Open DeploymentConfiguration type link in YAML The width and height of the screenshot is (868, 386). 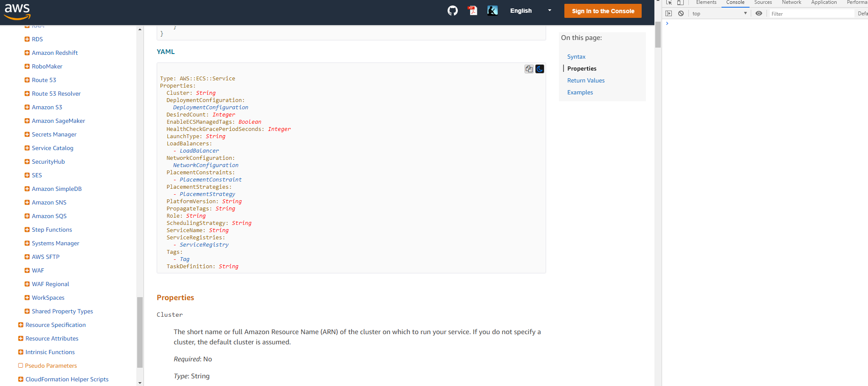click(x=211, y=108)
